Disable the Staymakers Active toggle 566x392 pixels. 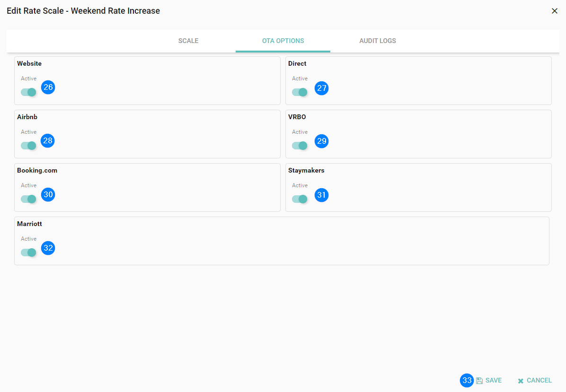pyautogui.click(x=300, y=199)
